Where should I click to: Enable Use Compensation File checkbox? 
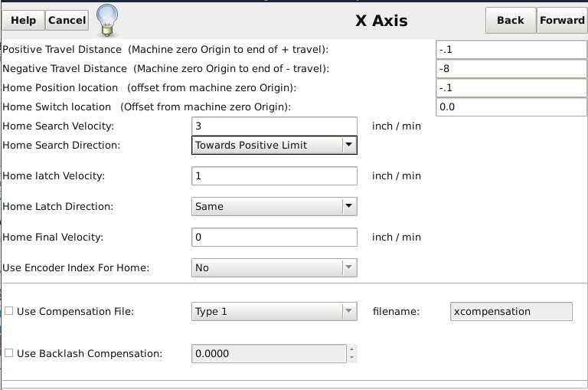[8, 311]
